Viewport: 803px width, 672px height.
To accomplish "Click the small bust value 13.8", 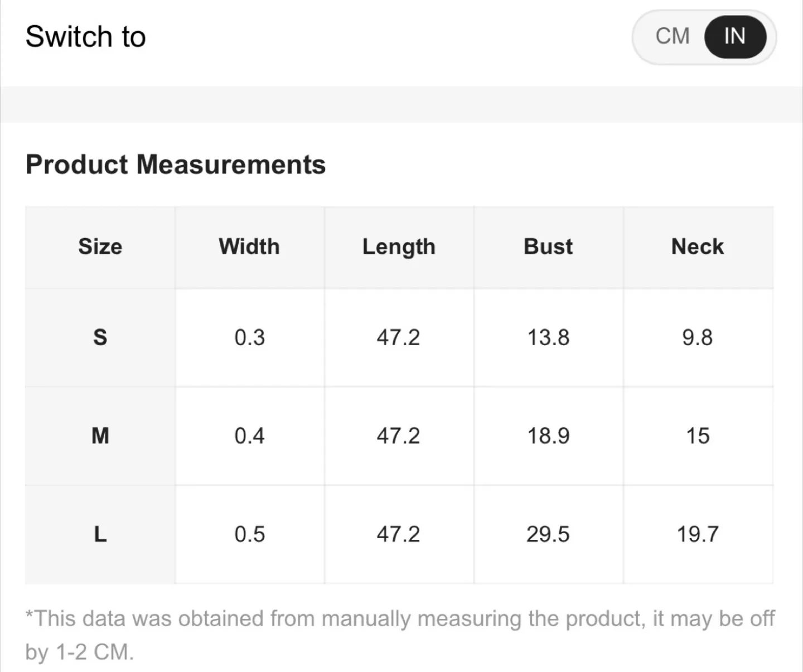I will tap(548, 337).
